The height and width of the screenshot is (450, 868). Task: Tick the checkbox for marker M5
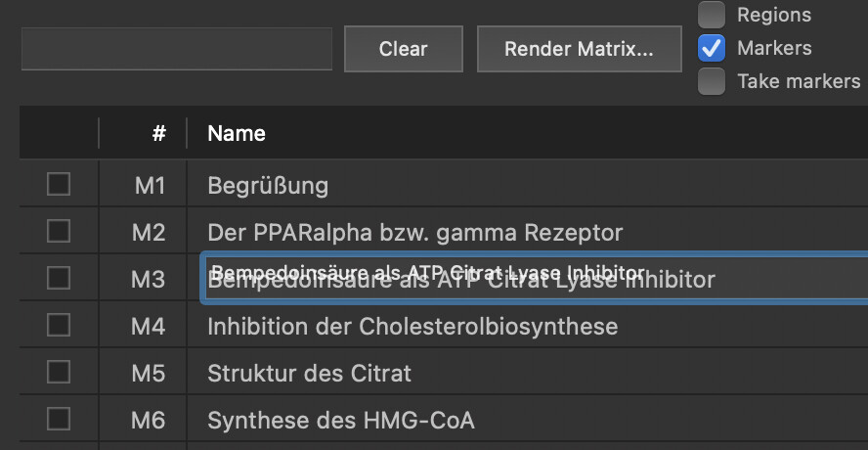(59, 372)
